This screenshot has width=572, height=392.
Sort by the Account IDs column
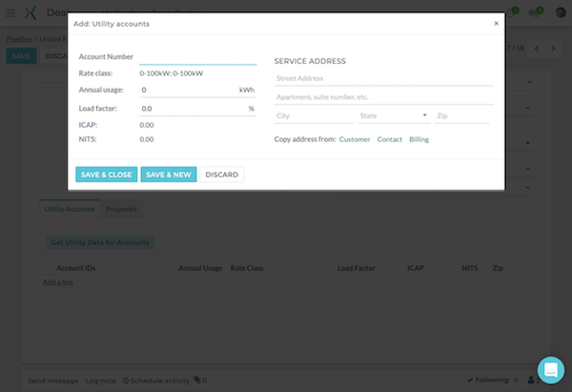[x=76, y=268]
